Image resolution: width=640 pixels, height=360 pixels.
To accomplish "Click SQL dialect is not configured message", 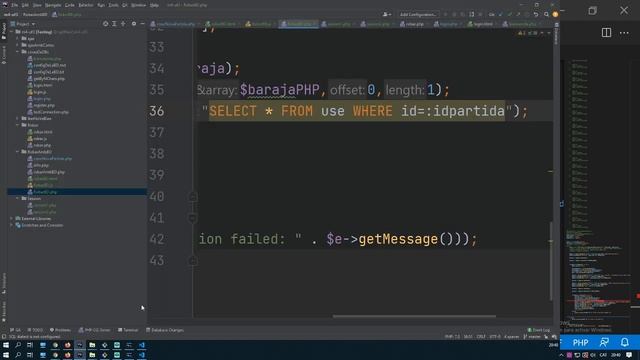I will click(x=34, y=337).
